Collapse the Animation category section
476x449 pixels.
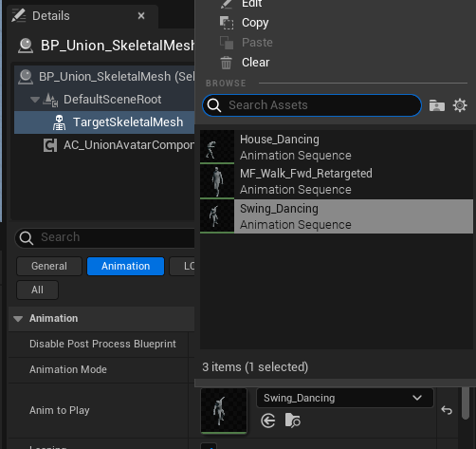point(18,319)
